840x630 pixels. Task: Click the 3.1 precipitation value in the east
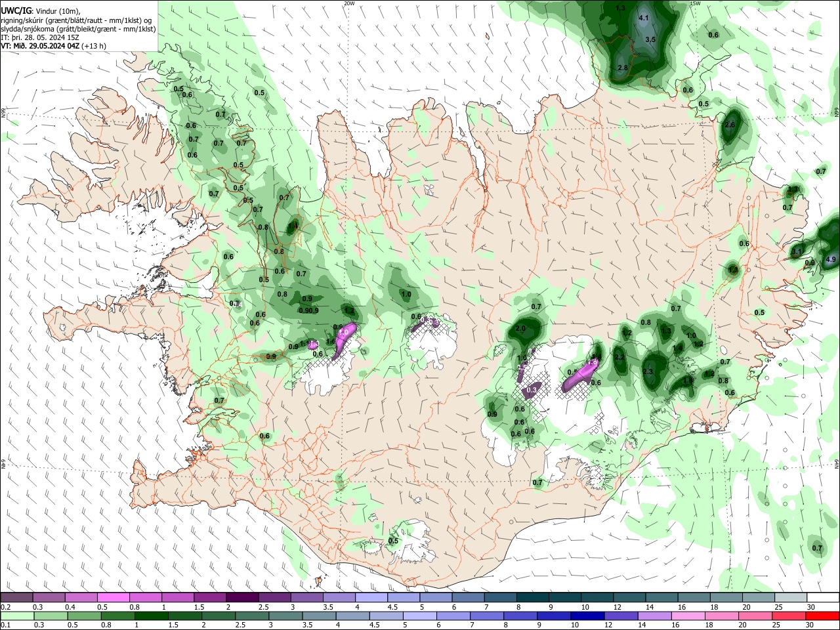[x=797, y=251]
